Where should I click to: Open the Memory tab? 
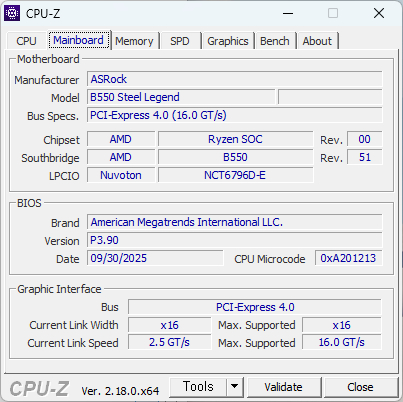pos(134,41)
